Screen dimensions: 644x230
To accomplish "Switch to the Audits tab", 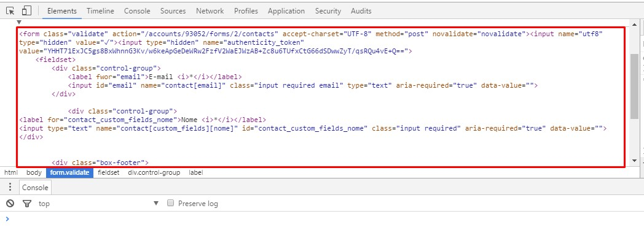I will [x=361, y=11].
